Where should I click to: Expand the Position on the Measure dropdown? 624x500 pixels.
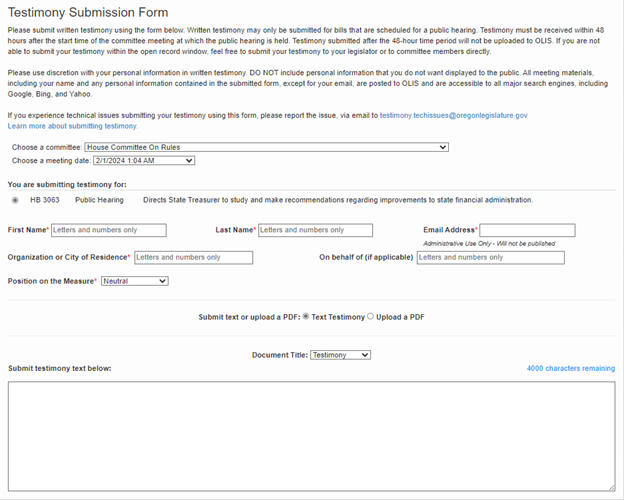pyautogui.click(x=134, y=281)
